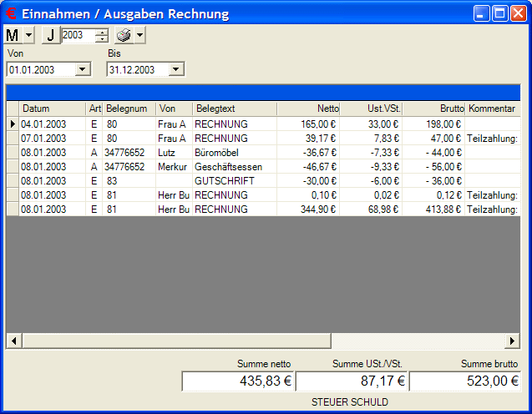Click the Geschäftsessen cell
532x414 pixels.
(x=235, y=167)
